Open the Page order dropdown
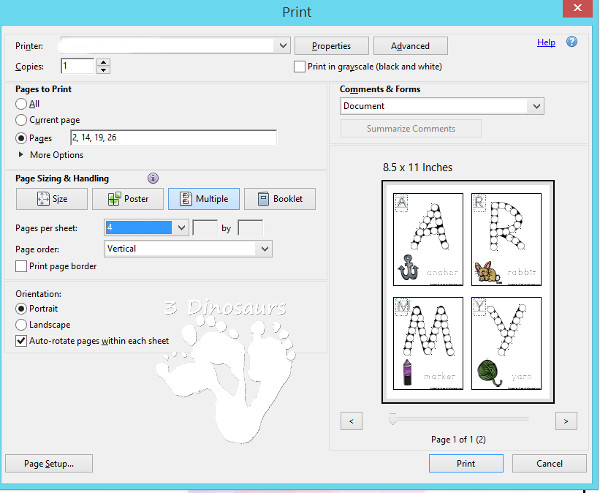Image resolution: width=600 pixels, height=493 pixels. tap(265, 248)
